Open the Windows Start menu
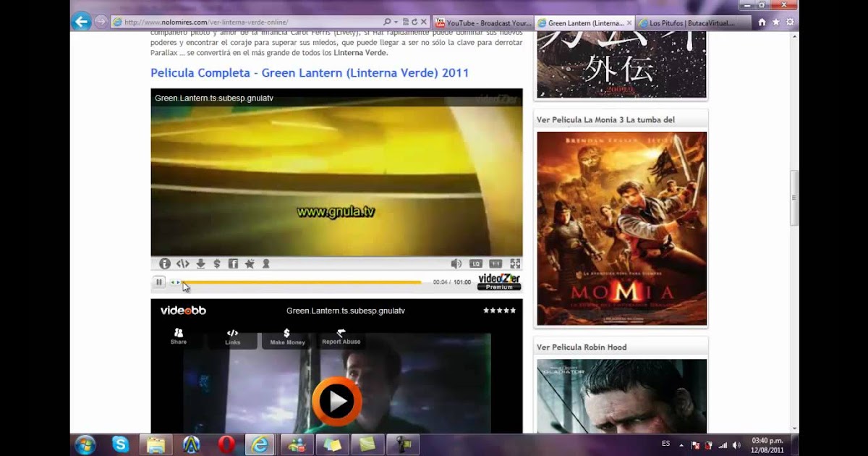The width and height of the screenshot is (868, 456). coord(85,444)
